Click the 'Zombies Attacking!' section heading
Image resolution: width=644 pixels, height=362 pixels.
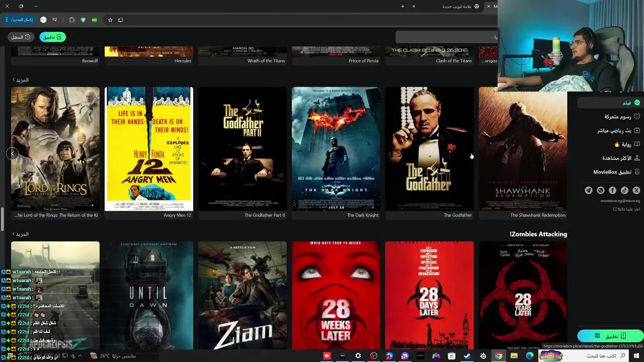(538, 234)
